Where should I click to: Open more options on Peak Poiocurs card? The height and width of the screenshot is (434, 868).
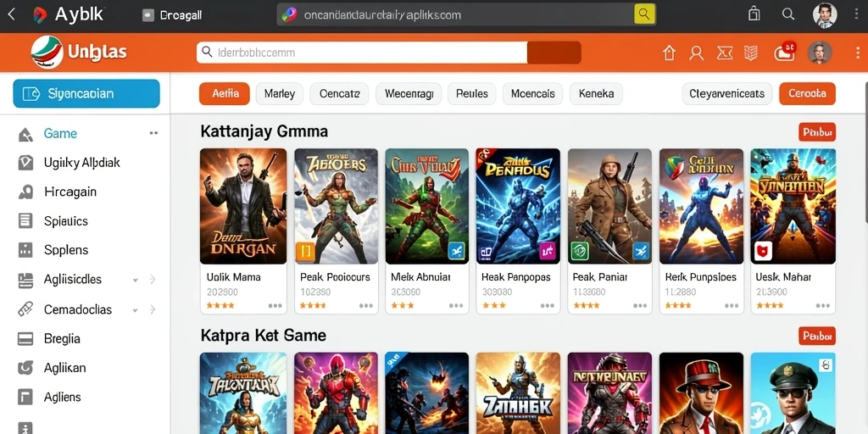pyautogui.click(x=365, y=305)
